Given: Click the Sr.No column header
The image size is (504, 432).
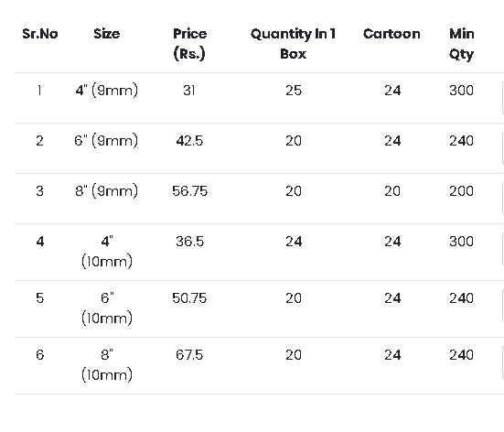Looking at the screenshot, I should (x=40, y=34).
